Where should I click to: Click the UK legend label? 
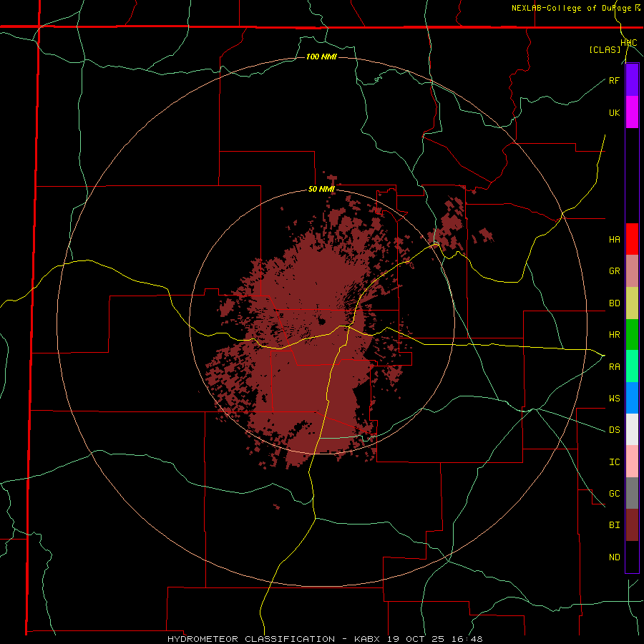click(614, 112)
